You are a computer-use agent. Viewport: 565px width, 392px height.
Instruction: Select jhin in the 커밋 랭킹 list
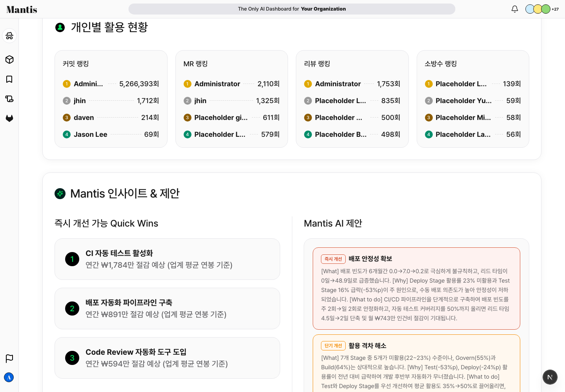click(111, 101)
